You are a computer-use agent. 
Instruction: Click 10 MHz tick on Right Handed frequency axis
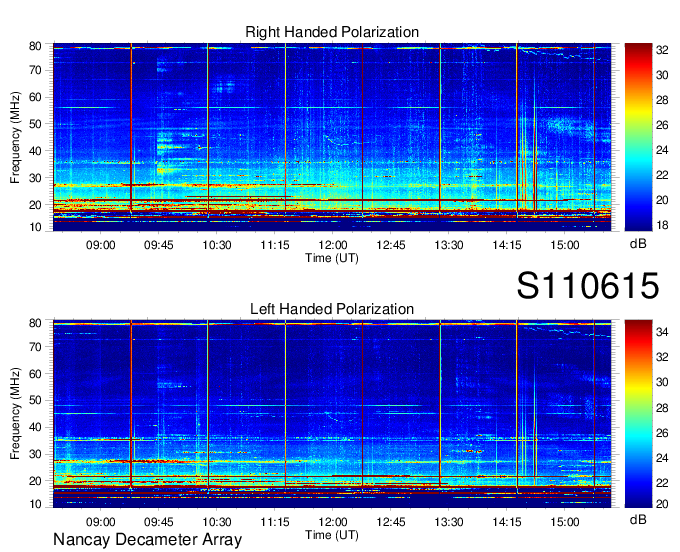[35, 227]
